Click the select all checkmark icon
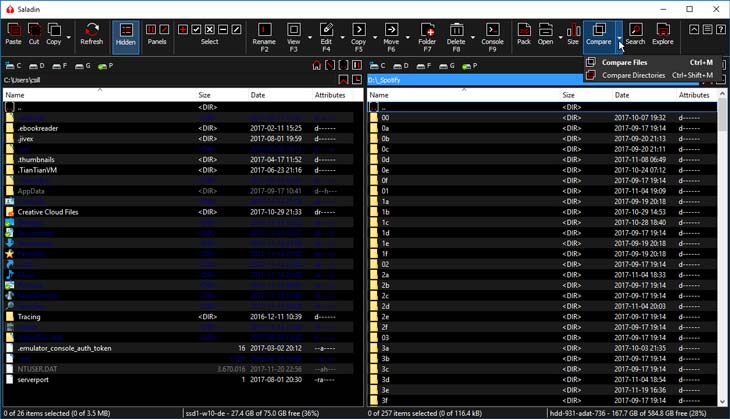The height and width of the screenshot is (419, 730). point(197,30)
